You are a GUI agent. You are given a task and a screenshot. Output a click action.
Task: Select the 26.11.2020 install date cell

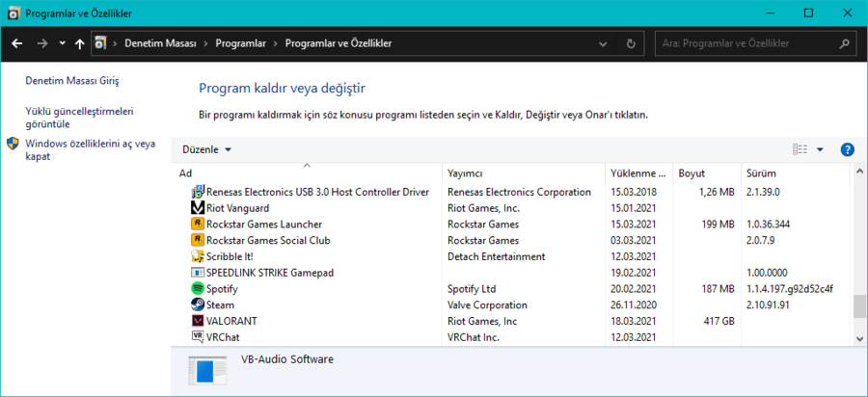pyautogui.click(x=633, y=304)
